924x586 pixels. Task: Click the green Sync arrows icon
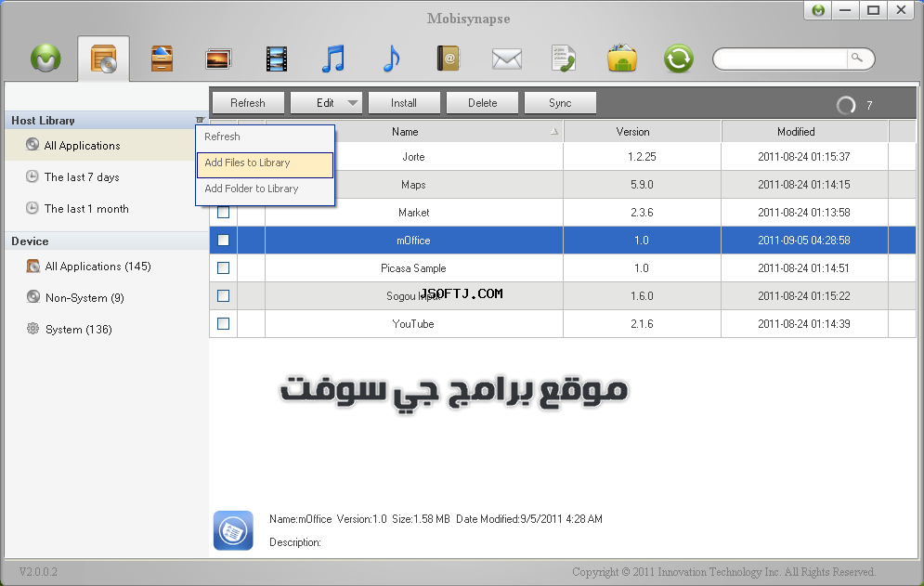coord(678,59)
